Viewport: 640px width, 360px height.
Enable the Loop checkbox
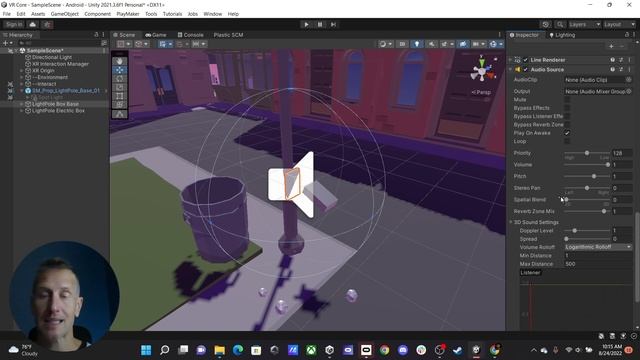point(567,141)
